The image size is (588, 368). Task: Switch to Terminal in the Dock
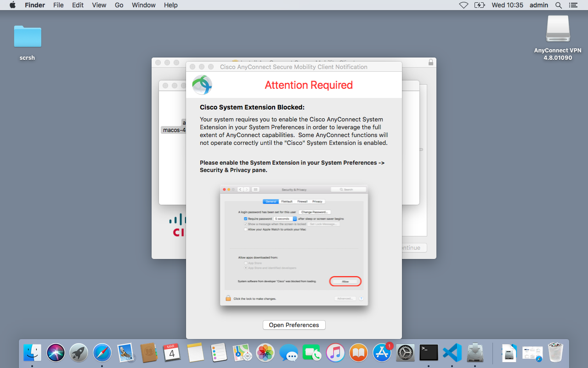pos(429,353)
